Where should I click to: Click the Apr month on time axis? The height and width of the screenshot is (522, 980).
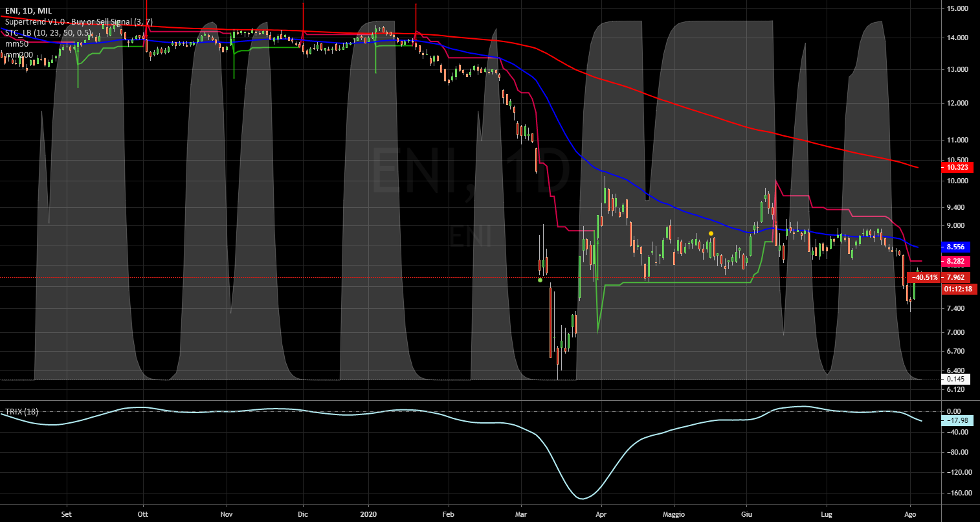pyautogui.click(x=601, y=515)
